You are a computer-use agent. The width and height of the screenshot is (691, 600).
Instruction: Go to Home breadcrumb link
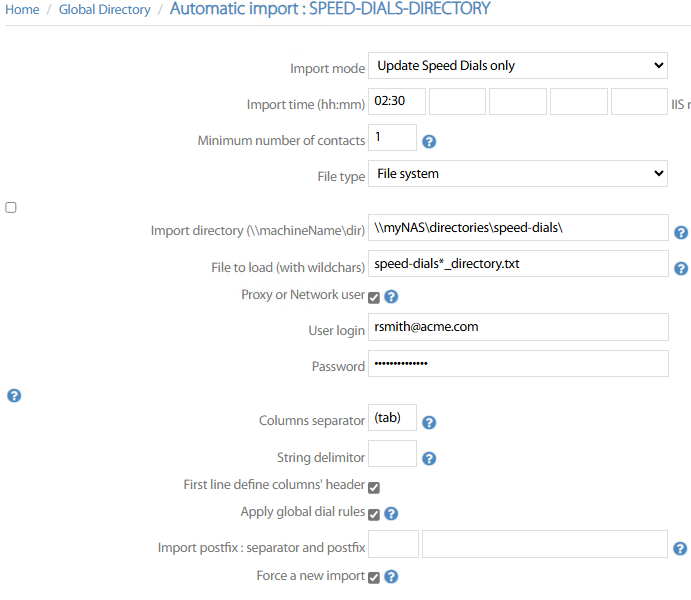coord(23,10)
